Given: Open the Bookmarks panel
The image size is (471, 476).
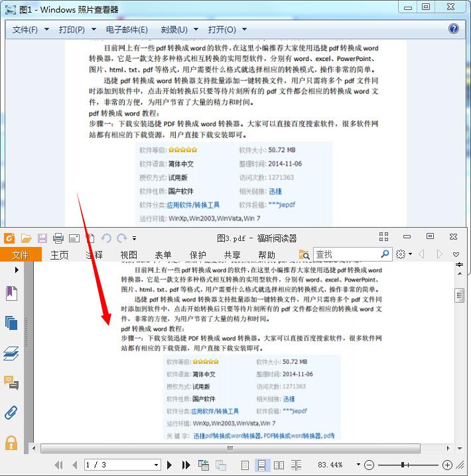Looking at the screenshot, I should [x=11, y=293].
